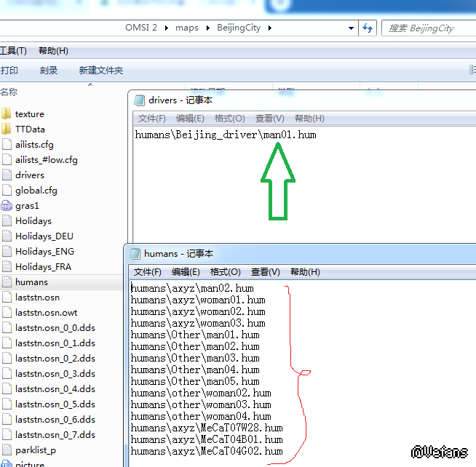Go to OMSI 2 in breadcrumb path

[141, 28]
